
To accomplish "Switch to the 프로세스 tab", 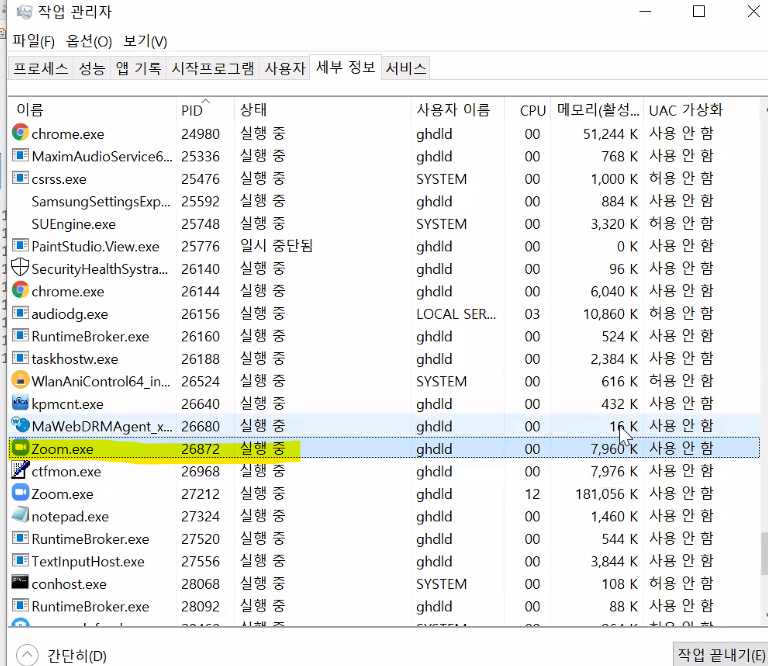I will pyautogui.click(x=41, y=68).
